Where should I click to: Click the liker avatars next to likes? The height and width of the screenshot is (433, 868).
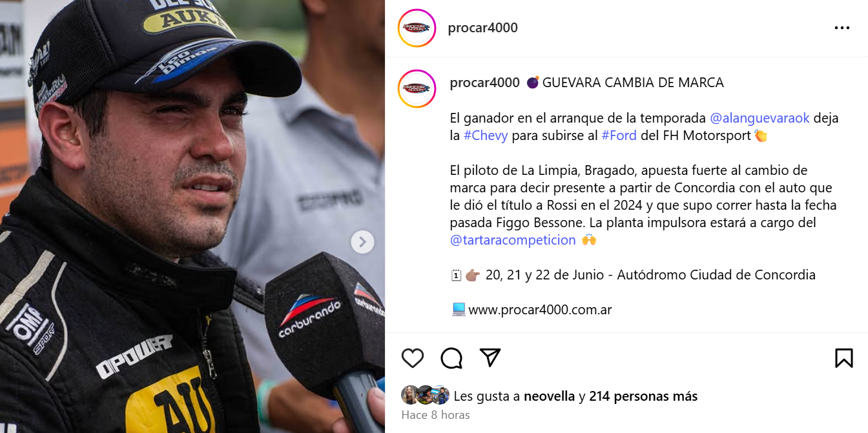coord(425,395)
